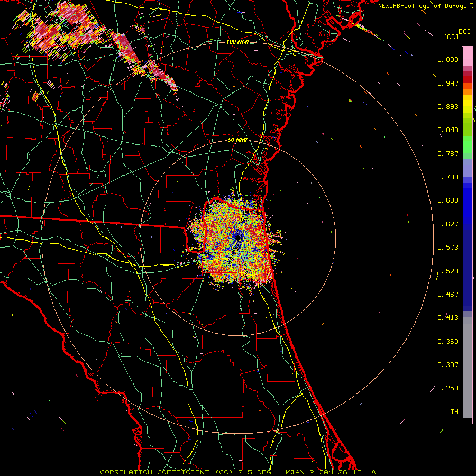
Task: Select the 0.627 legend value
Action: click(448, 224)
